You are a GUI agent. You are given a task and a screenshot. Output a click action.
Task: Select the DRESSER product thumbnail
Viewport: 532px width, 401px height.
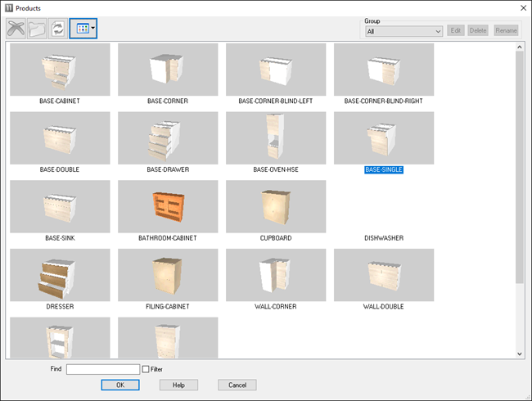pos(60,275)
